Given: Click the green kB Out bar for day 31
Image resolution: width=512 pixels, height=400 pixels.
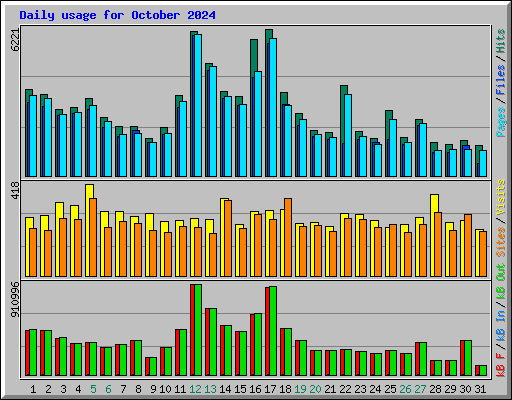Looking at the screenshot, I should pos(483,371).
